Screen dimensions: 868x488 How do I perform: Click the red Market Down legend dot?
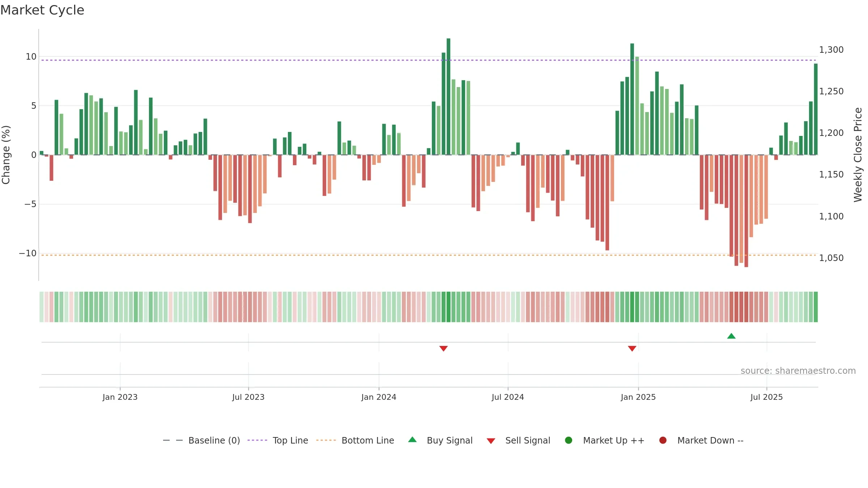(663, 440)
